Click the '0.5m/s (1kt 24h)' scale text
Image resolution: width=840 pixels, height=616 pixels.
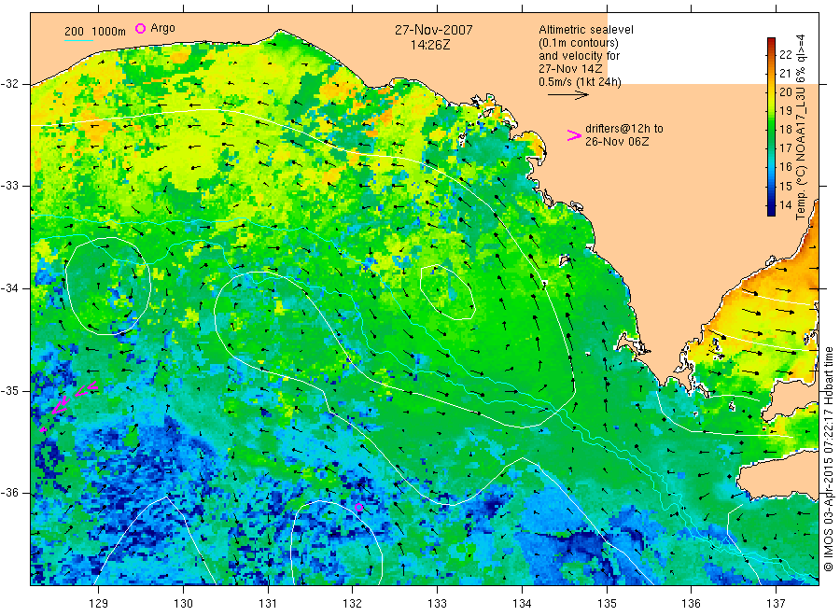coord(580,82)
